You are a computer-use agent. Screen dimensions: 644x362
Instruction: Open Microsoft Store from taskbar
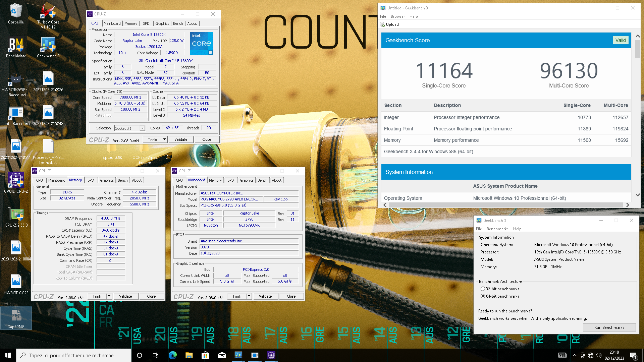point(205,355)
